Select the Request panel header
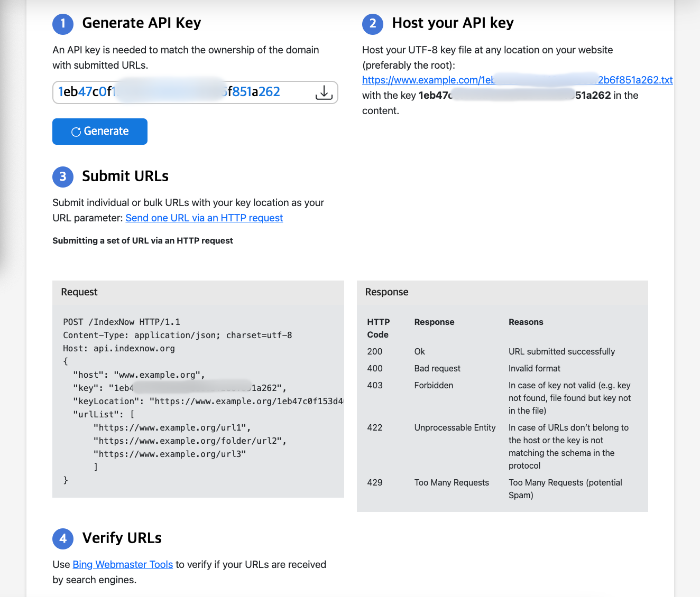 click(79, 292)
